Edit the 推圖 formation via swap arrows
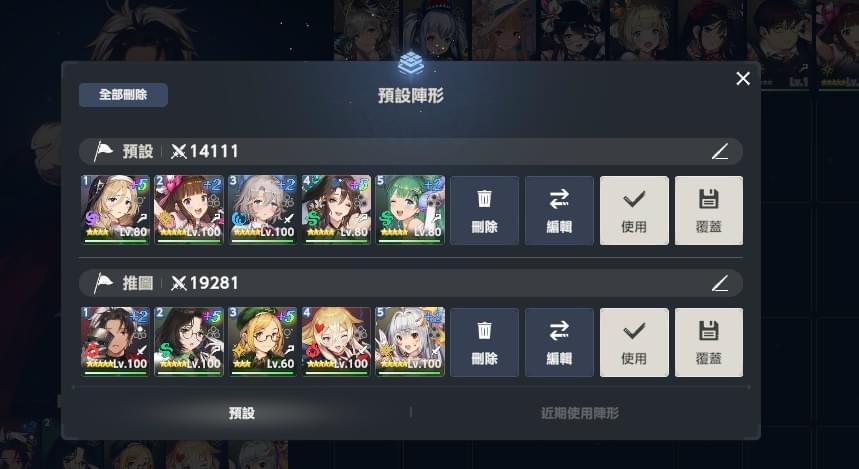 point(559,342)
